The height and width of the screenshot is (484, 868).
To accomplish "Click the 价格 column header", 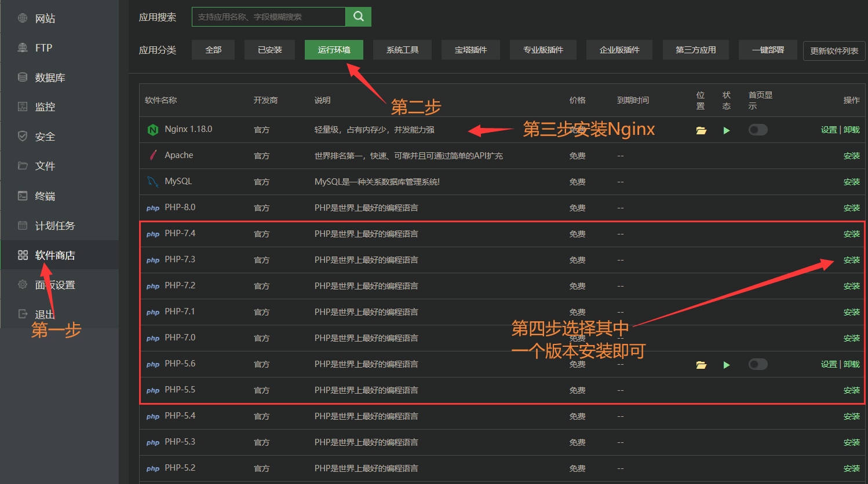I will (x=577, y=100).
